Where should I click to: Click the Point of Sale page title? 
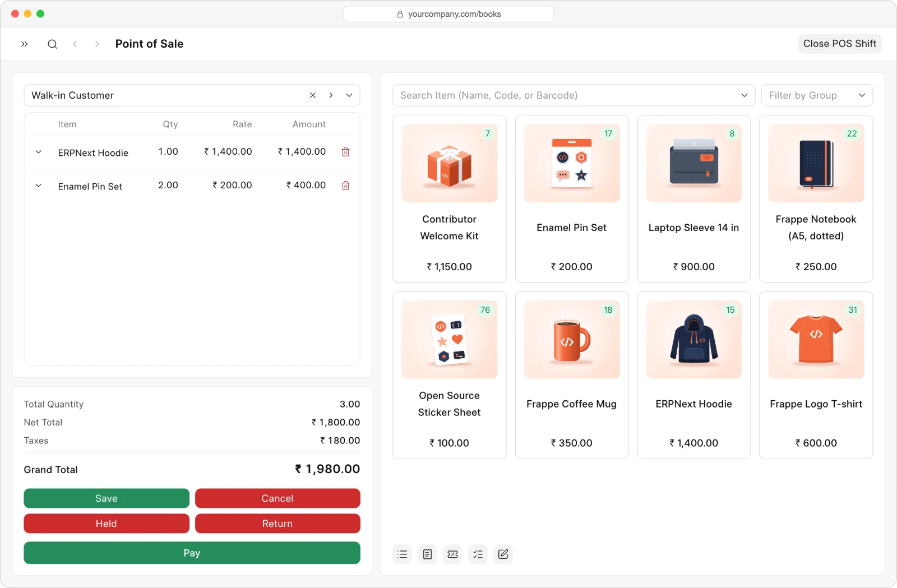pyautogui.click(x=149, y=44)
